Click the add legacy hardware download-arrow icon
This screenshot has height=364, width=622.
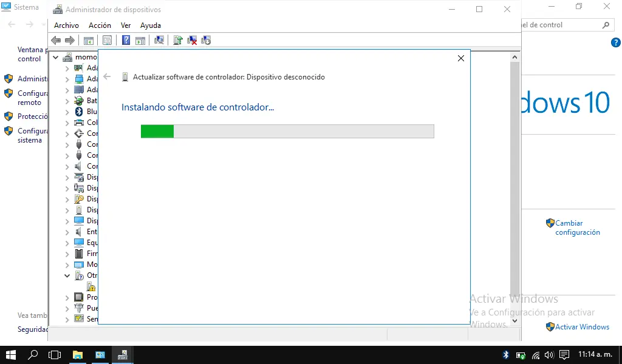coord(207,41)
